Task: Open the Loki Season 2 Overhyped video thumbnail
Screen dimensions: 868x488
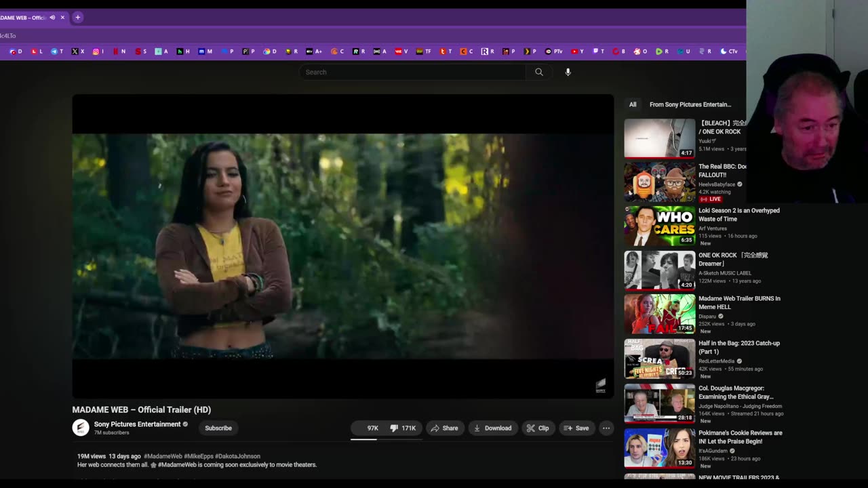Action: (660, 226)
